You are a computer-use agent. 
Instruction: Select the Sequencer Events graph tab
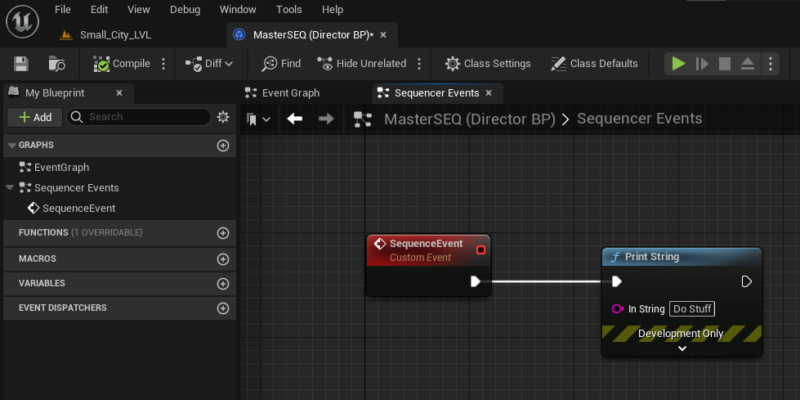point(436,93)
